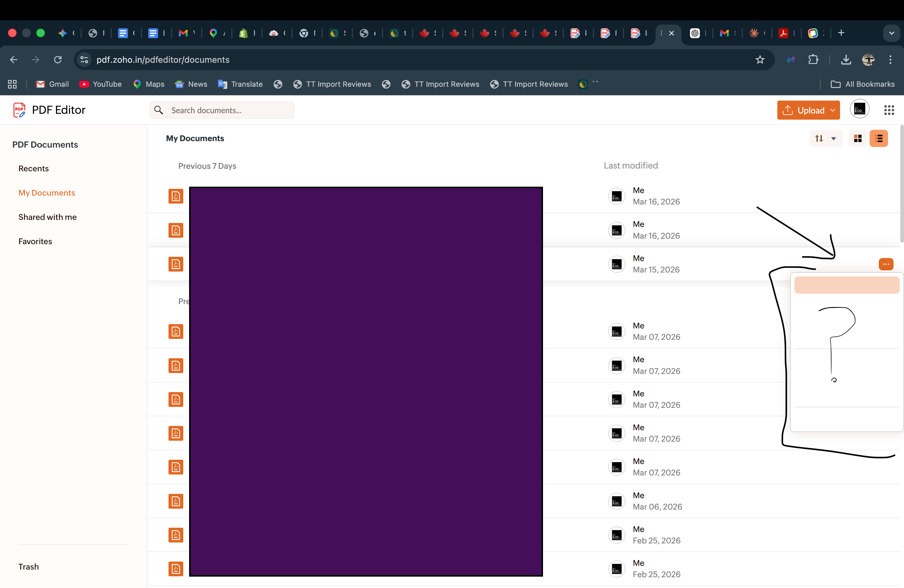Click the search magnifier icon
The image size is (904, 588).
pyautogui.click(x=159, y=110)
